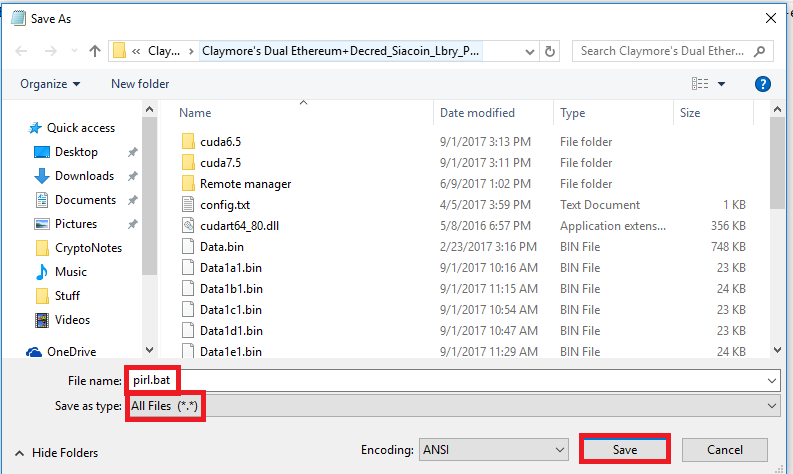Click file list scroll down arrow

(777, 350)
